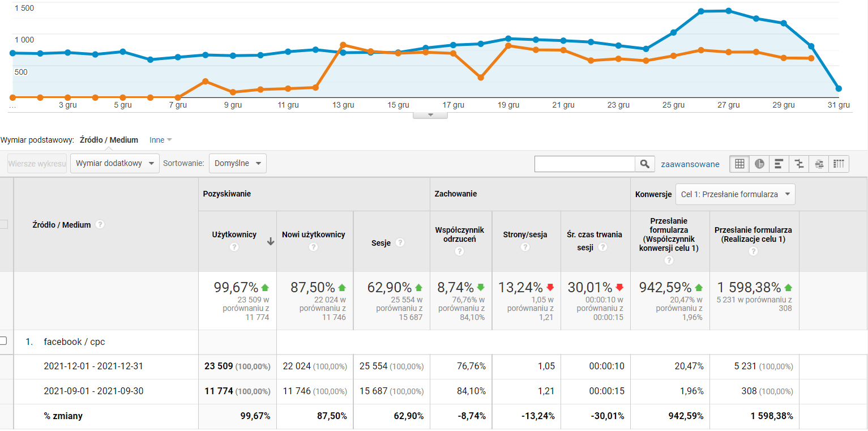Image resolution: width=868 pixels, height=431 pixels.
Task: Switch to term cloud view
Action: click(819, 164)
